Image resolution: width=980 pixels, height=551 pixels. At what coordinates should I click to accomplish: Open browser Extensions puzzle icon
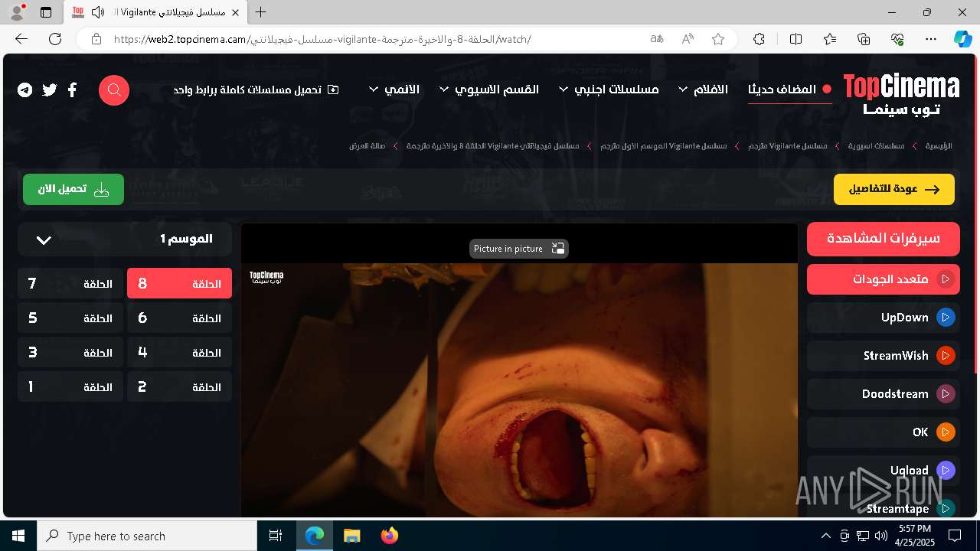pyautogui.click(x=759, y=39)
